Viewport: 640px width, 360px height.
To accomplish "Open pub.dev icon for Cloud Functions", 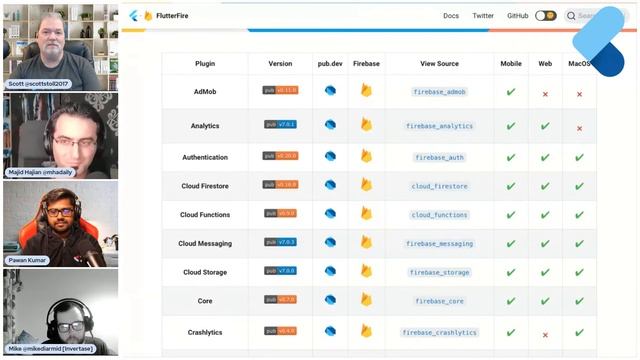I will tap(330, 213).
